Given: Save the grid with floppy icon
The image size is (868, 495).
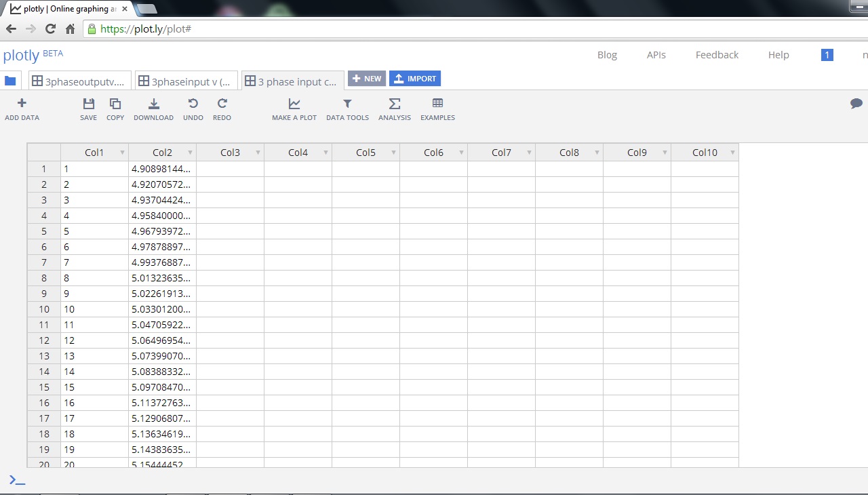Looking at the screenshot, I should pyautogui.click(x=88, y=104).
